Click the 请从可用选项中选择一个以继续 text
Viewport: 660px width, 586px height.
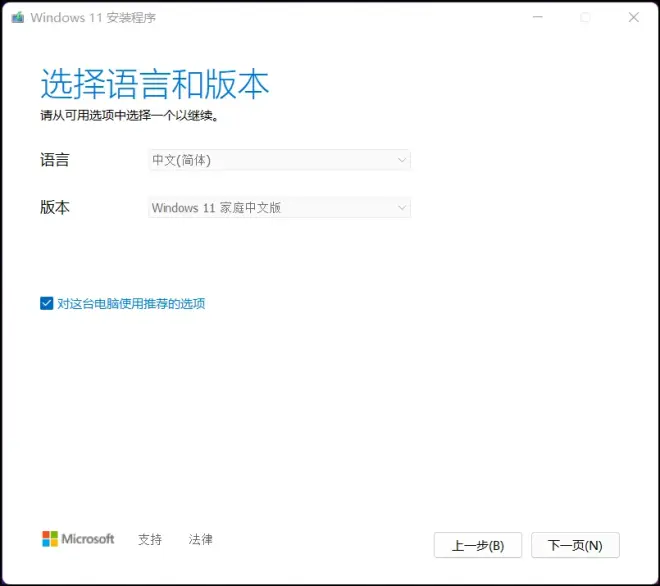pos(129,115)
